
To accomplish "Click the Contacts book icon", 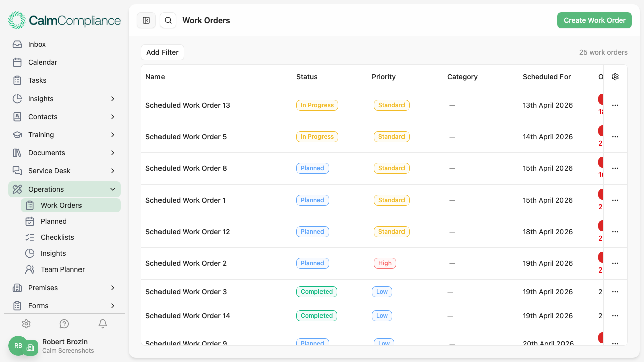I will click(x=17, y=117).
